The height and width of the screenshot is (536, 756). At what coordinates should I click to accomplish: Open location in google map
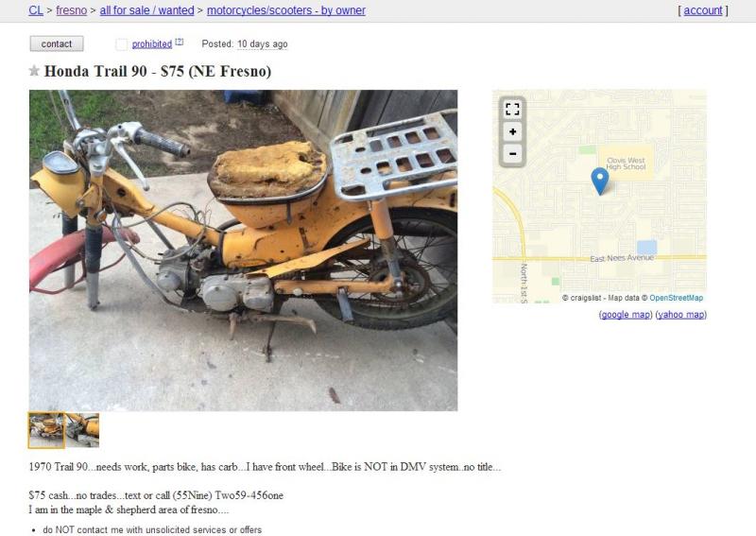tap(626, 315)
